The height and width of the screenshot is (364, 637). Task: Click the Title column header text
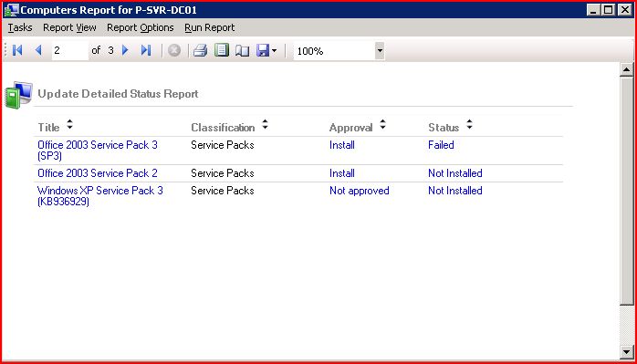click(x=48, y=128)
